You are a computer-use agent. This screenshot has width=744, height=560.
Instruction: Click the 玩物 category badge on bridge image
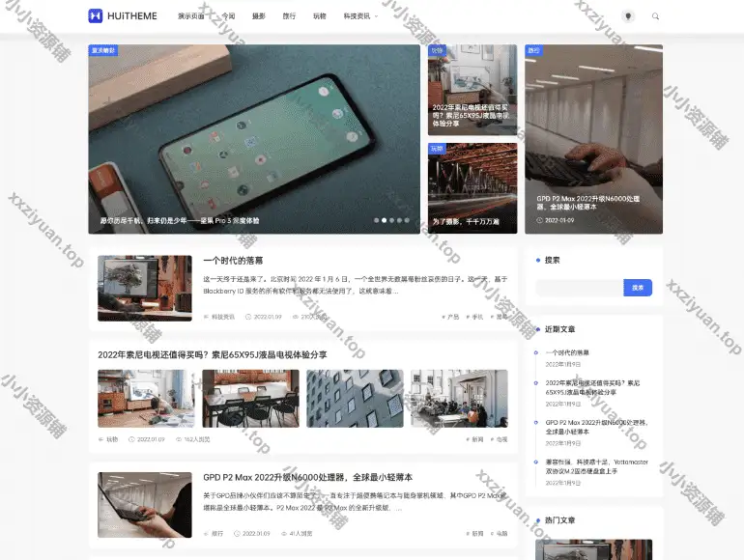tap(438, 149)
